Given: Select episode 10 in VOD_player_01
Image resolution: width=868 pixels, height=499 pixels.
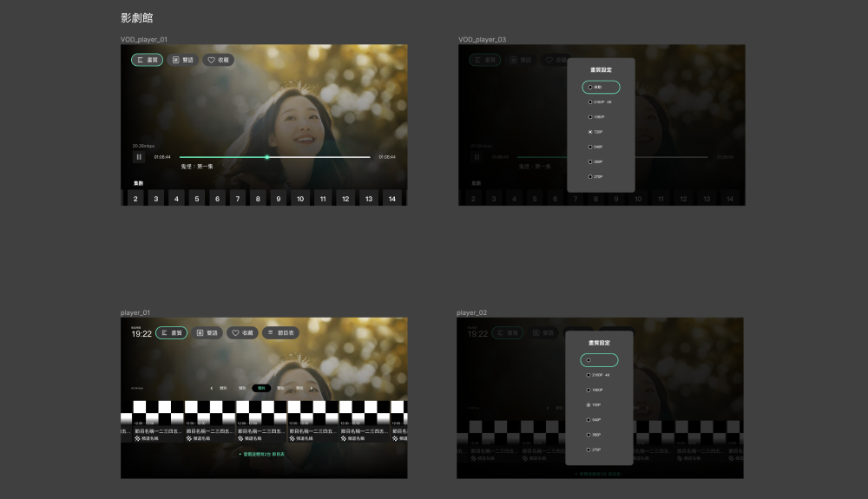Looking at the screenshot, I should 300,199.
